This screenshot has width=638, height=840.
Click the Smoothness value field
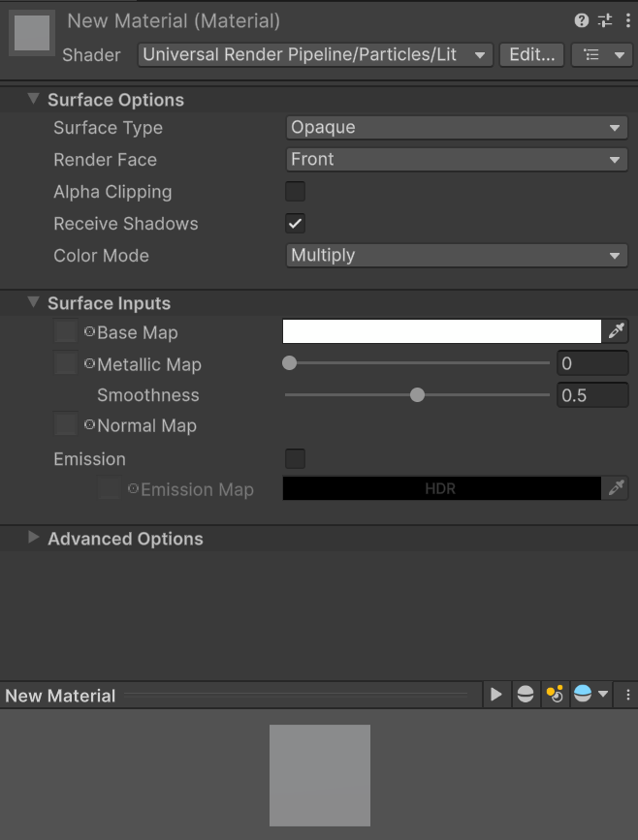592,395
